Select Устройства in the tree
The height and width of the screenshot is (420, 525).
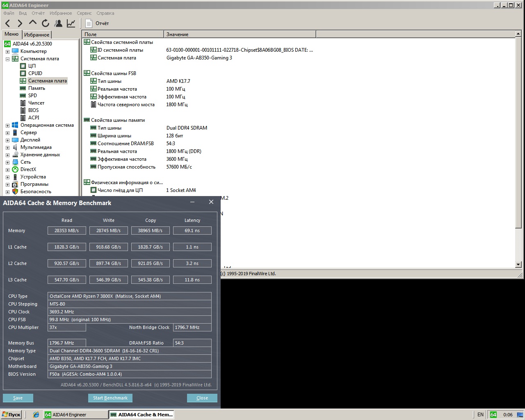(x=33, y=177)
